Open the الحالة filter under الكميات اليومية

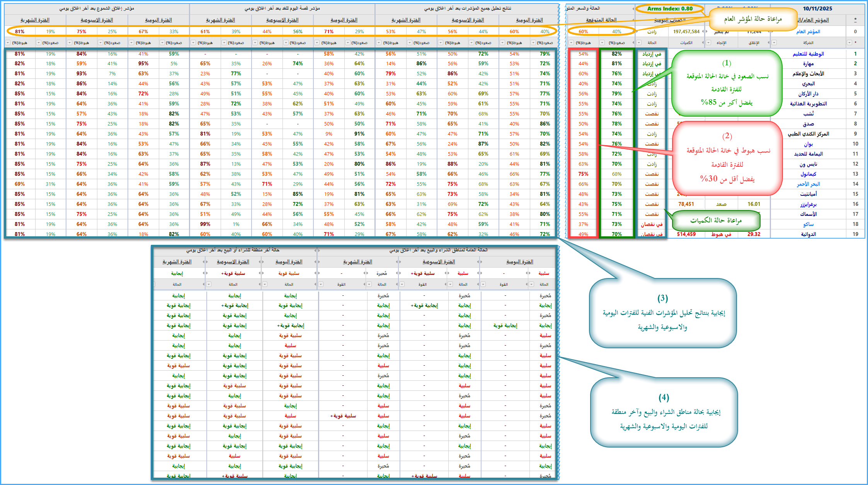(x=639, y=43)
